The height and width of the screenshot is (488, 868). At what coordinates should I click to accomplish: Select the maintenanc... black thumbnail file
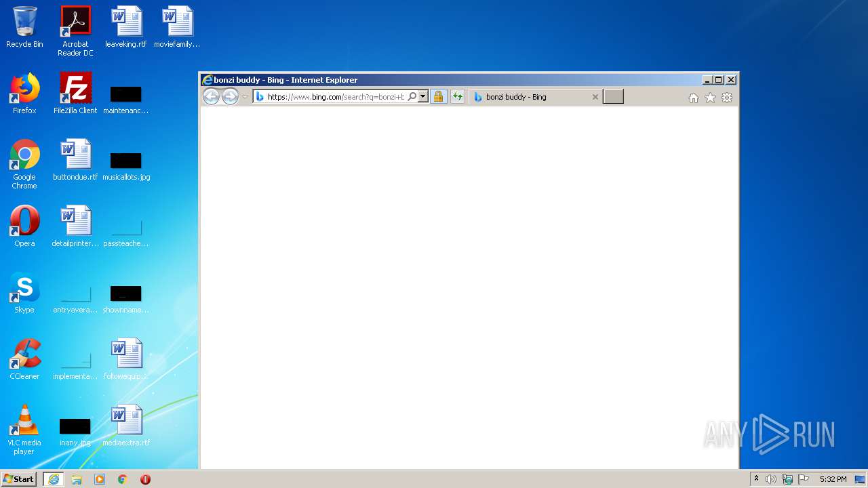pyautogui.click(x=126, y=100)
